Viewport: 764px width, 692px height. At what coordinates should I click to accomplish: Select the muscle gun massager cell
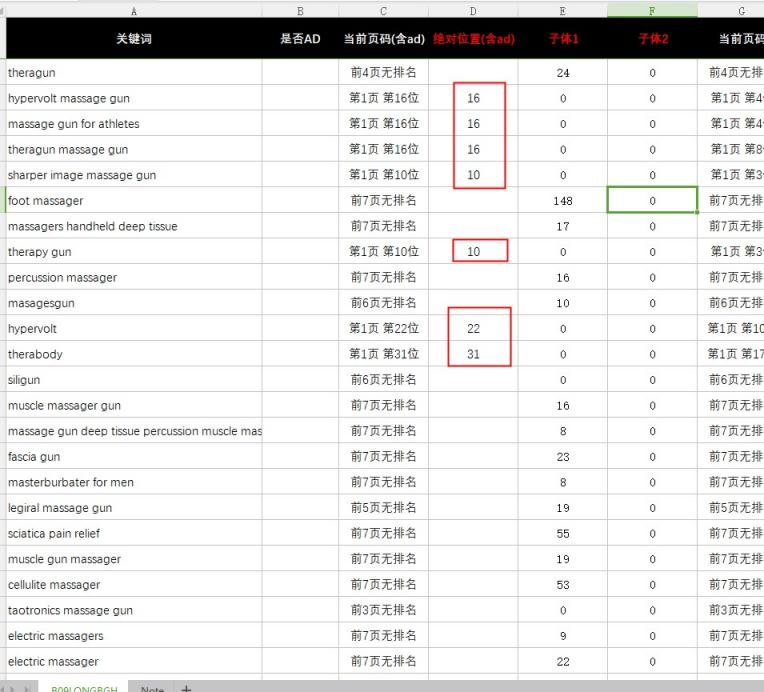coord(134,558)
